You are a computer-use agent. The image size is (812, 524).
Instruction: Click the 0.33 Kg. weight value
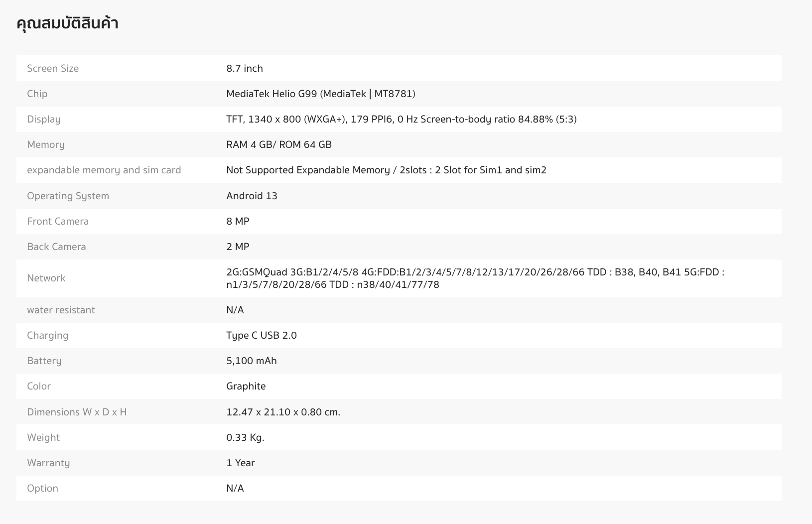point(245,437)
